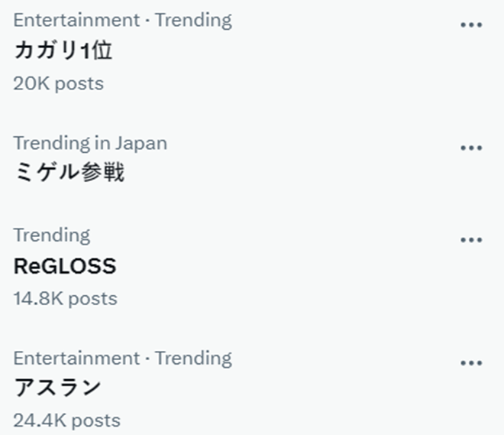Click the word posts below アスラン
This screenshot has width=504, height=435.
coord(95,420)
